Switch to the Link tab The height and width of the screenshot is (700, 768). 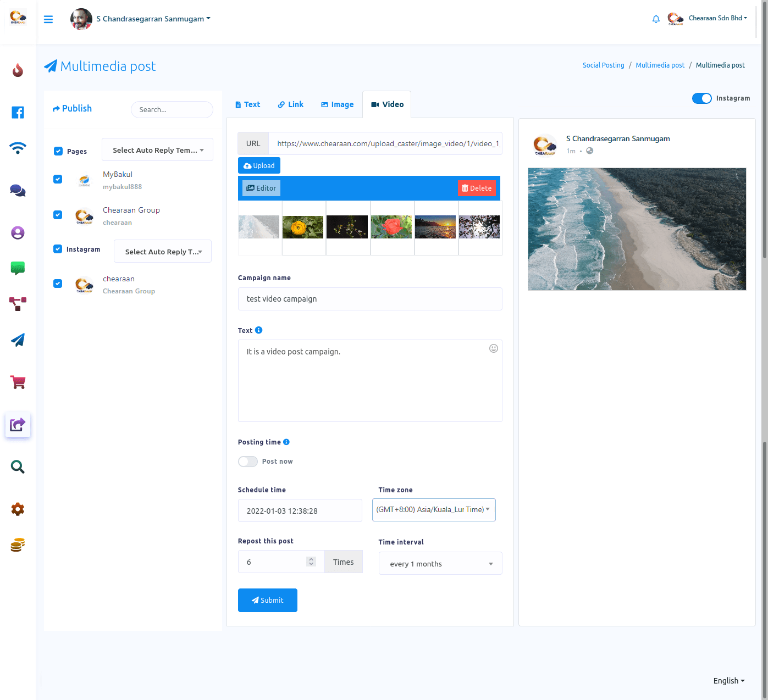point(291,104)
